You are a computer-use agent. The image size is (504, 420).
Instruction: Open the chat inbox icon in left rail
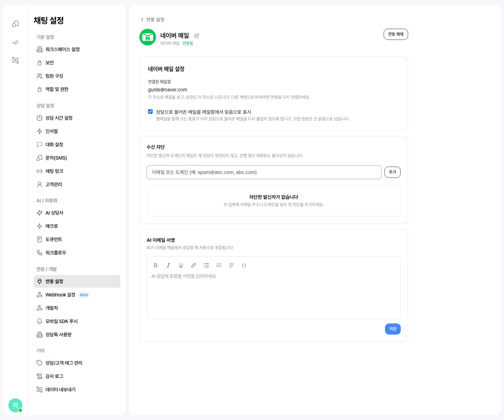tap(15, 24)
